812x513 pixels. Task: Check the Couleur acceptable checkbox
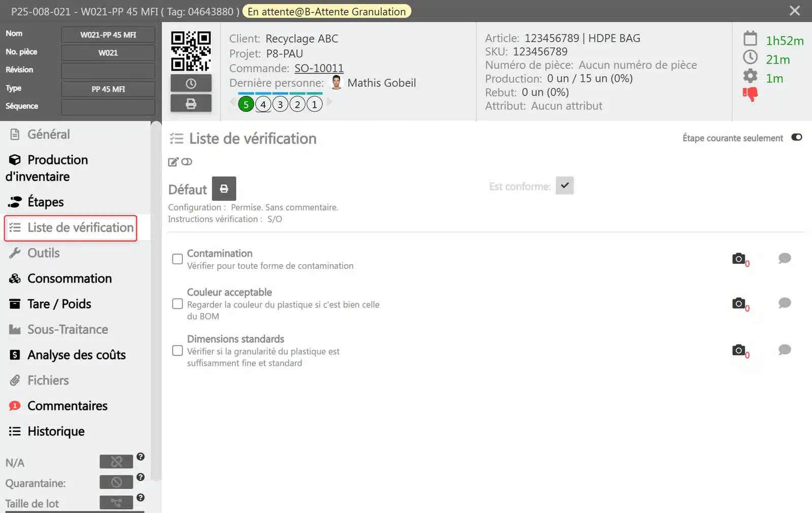[178, 304]
